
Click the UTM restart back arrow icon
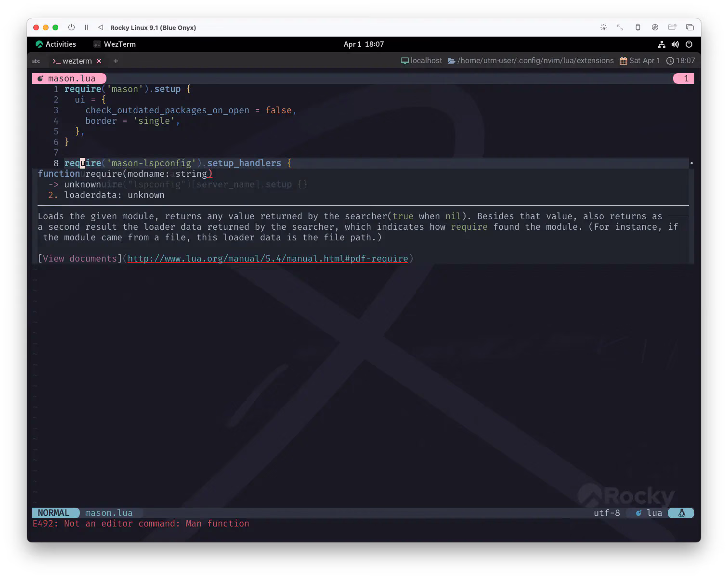pyautogui.click(x=100, y=27)
